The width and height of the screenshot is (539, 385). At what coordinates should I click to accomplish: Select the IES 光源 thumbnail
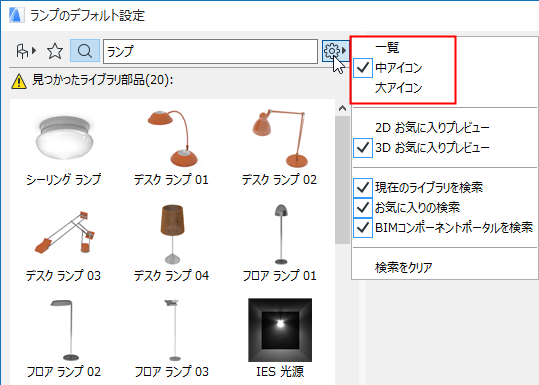coord(280,330)
